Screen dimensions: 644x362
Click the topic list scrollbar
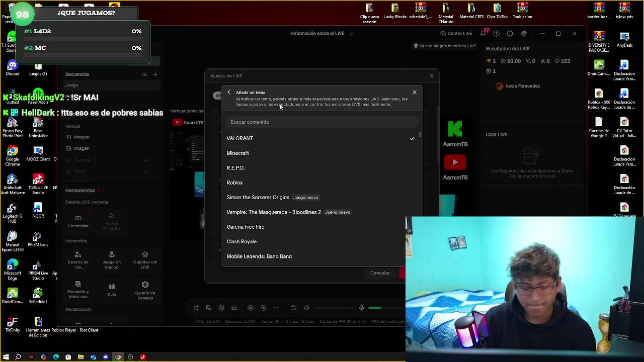(x=420, y=135)
